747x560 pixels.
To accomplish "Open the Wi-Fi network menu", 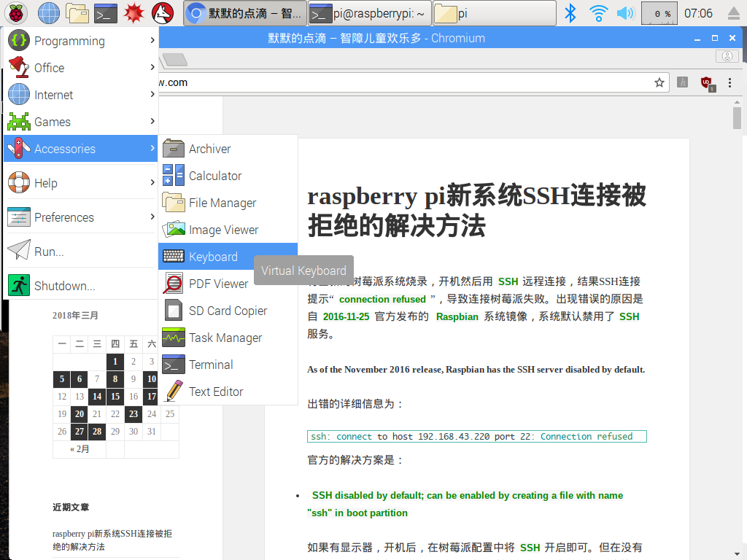I will pos(598,13).
